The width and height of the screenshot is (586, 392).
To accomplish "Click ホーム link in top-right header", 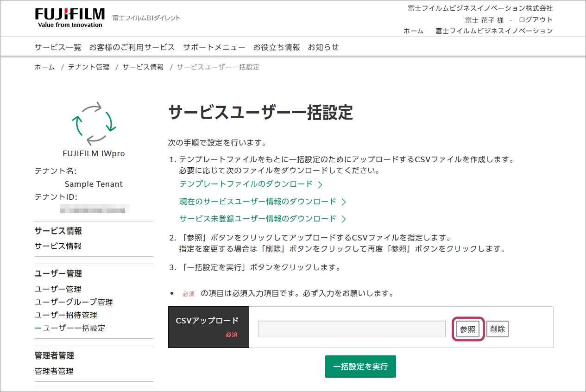I will click(413, 31).
